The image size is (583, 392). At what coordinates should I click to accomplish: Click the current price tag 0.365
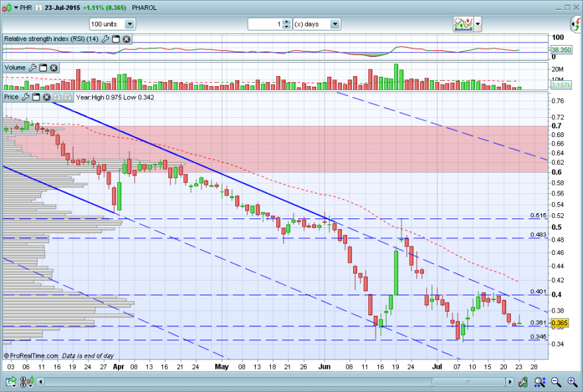[560, 322]
